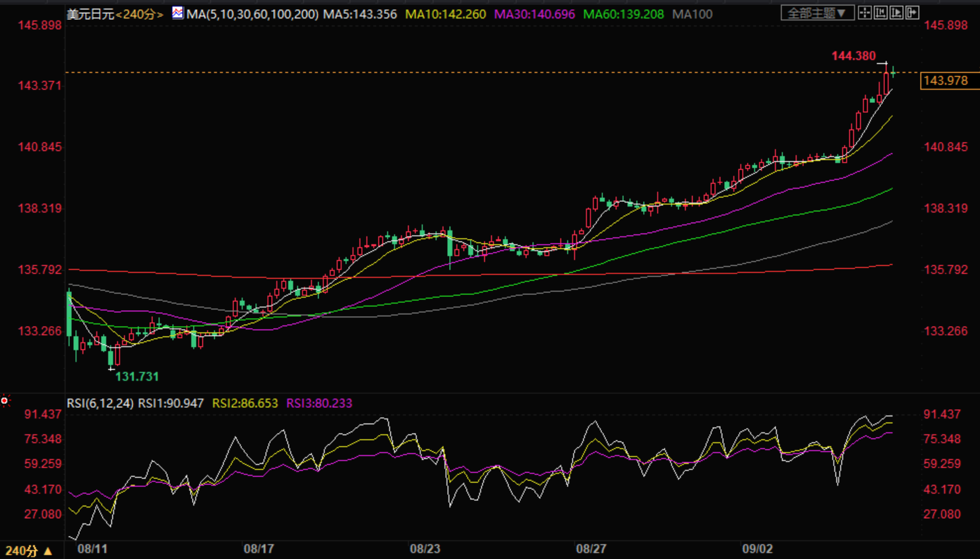980x559 pixels.
Task: Click the chart playback icon
Action: pyautogui.click(x=896, y=13)
